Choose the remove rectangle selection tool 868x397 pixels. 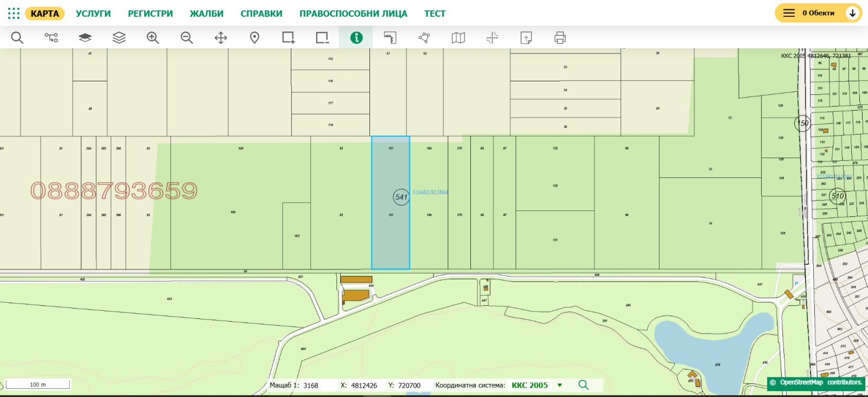(x=322, y=37)
